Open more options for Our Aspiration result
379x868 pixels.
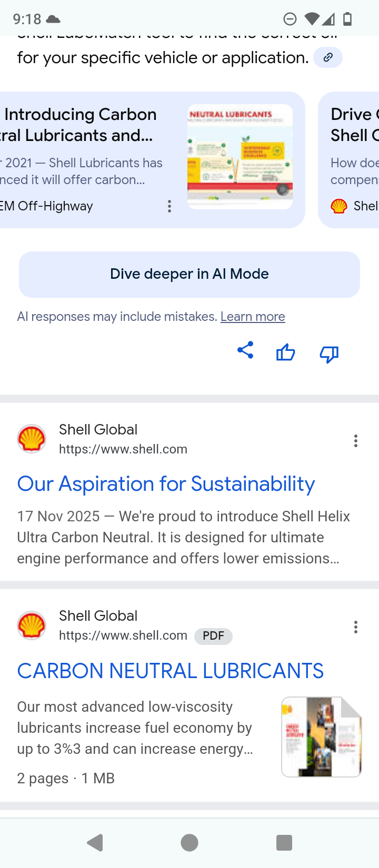(x=356, y=441)
